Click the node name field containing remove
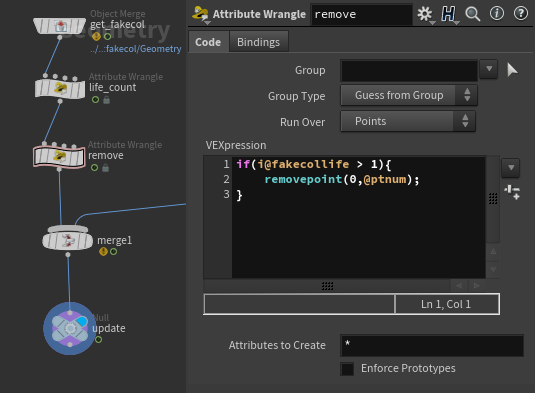The width and height of the screenshot is (535, 393). pos(361,14)
